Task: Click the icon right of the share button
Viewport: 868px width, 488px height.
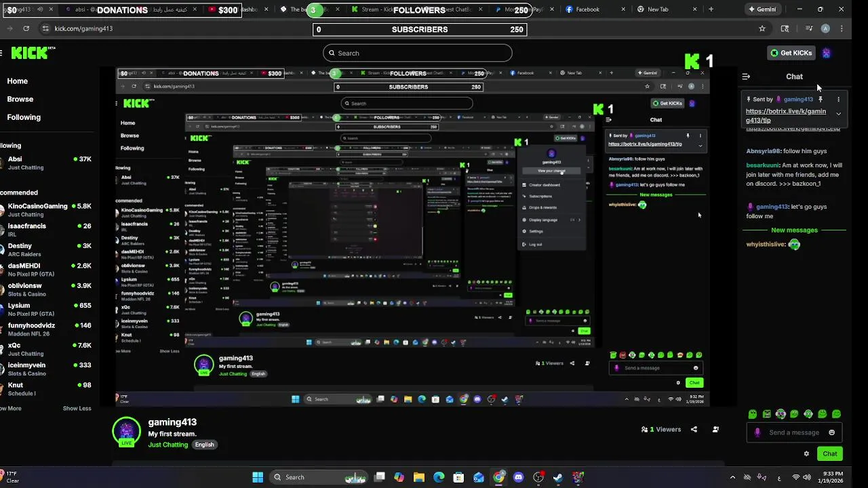Action: [x=715, y=429]
